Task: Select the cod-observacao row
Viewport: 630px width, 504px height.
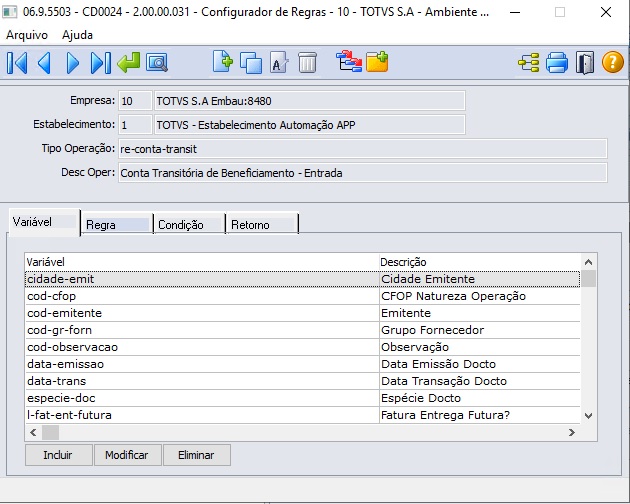Action: 303,347
